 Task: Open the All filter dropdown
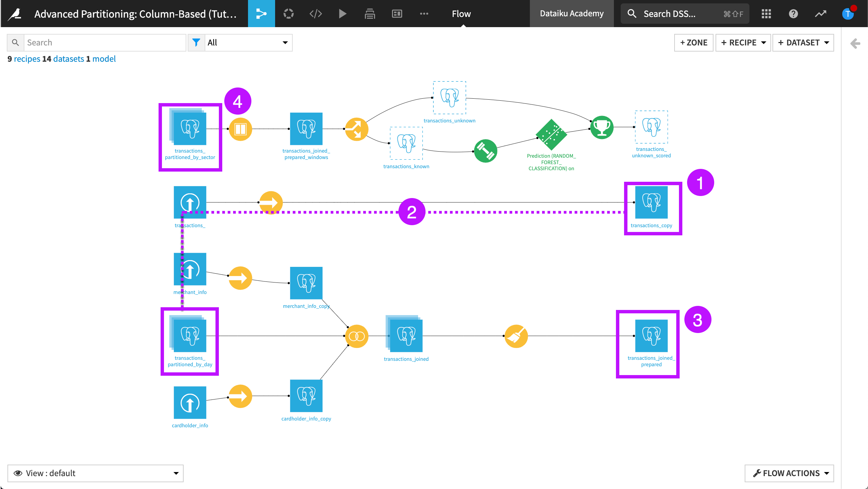coord(248,43)
